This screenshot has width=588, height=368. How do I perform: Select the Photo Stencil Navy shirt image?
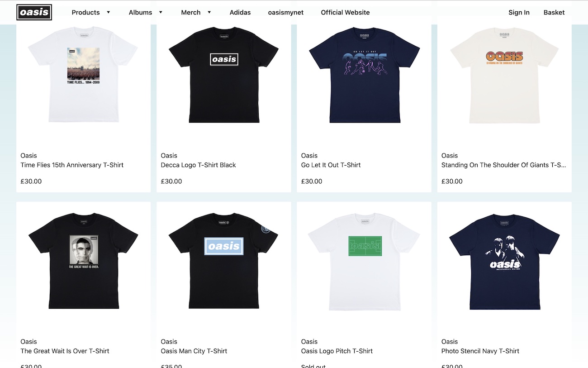pos(504,262)
